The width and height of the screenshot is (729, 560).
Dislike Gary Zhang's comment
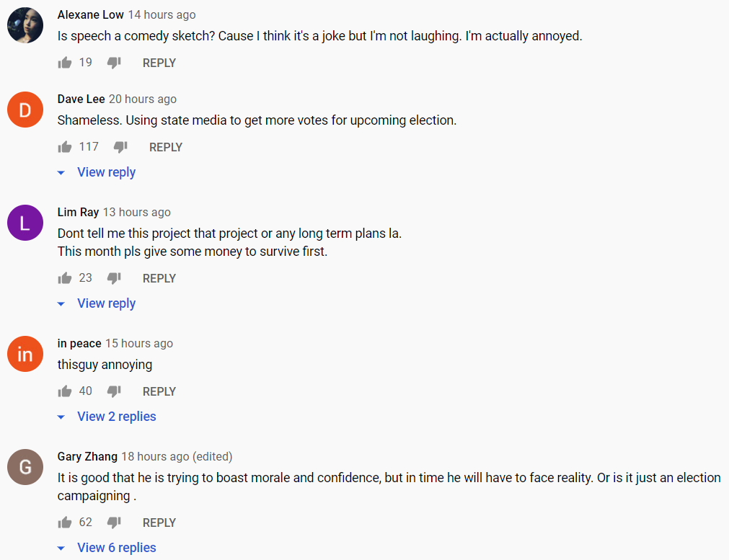pos(114,523)
